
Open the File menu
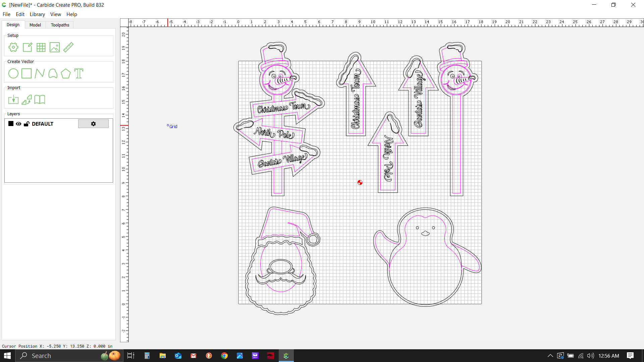coord(6,14)
